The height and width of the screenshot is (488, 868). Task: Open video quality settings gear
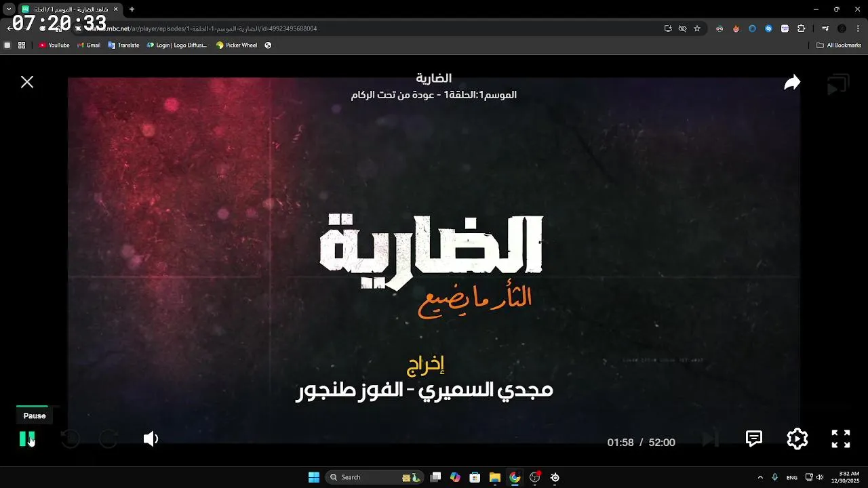point(797,439)
